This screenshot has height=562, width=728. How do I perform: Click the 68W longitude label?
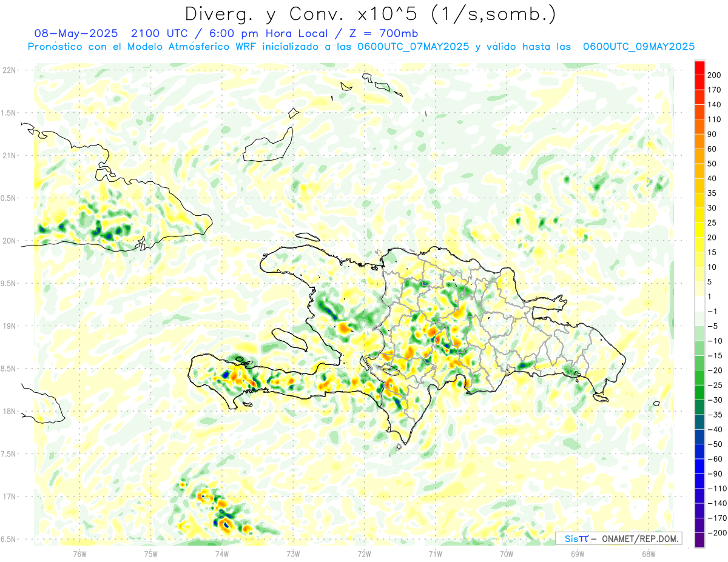(649, 554)
